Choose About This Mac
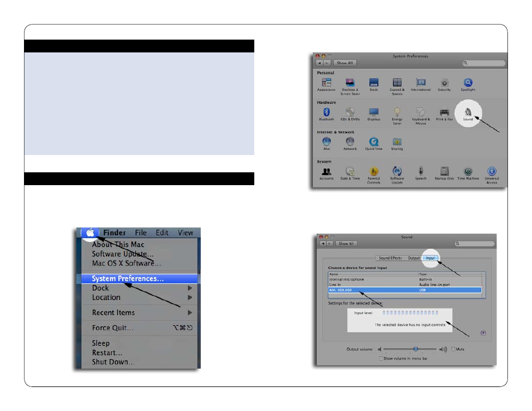The height and width of the screenshot is (411, 532). pos(139,244)
